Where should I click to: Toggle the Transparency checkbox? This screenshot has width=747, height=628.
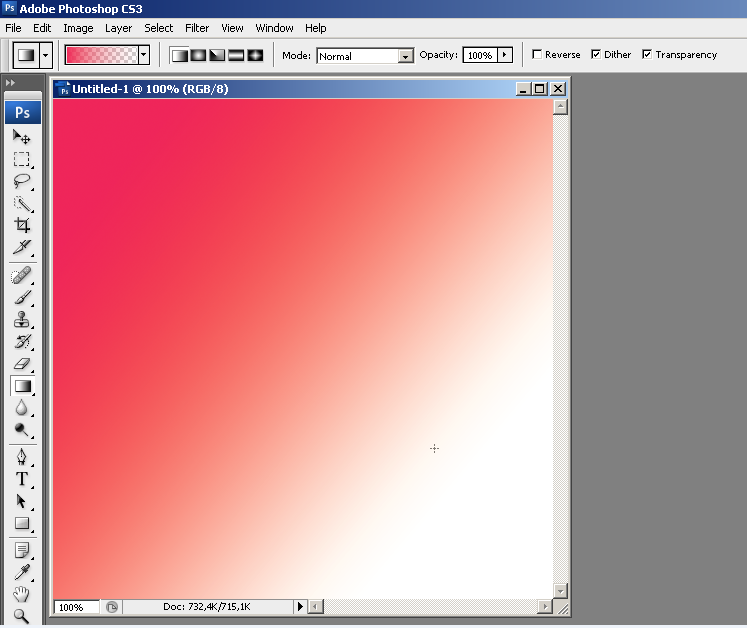click(x=647, y=54)
